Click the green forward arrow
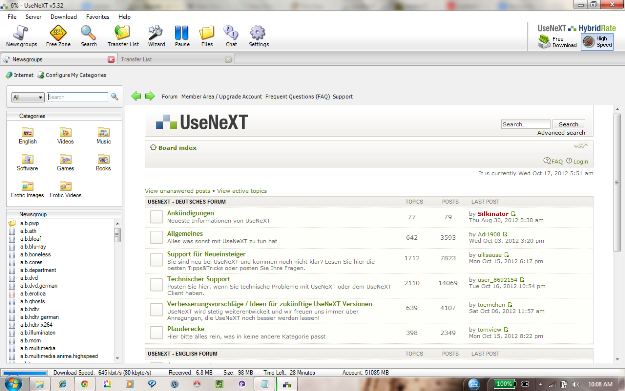The image size is (625, 391). [150, 96]
